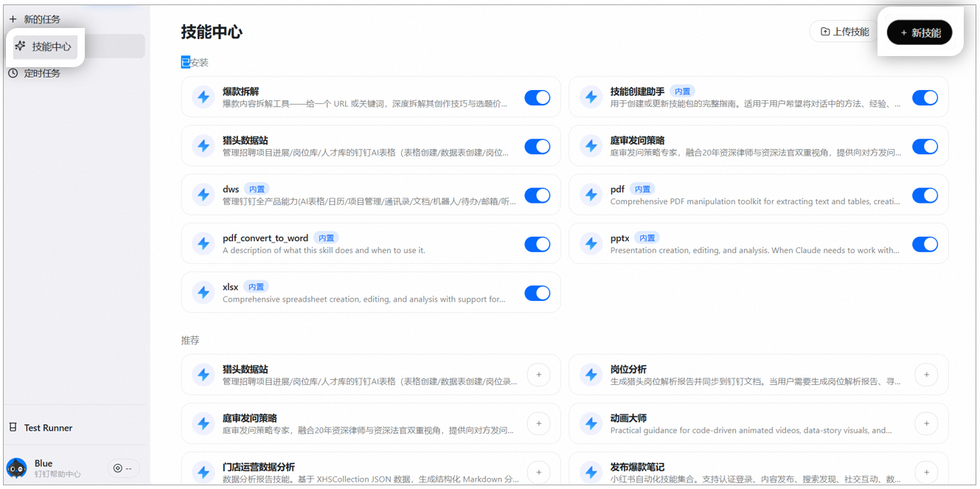
Task: Toggle off the xlsx skill
Action: pyautogui.click(x=537, y=293)
